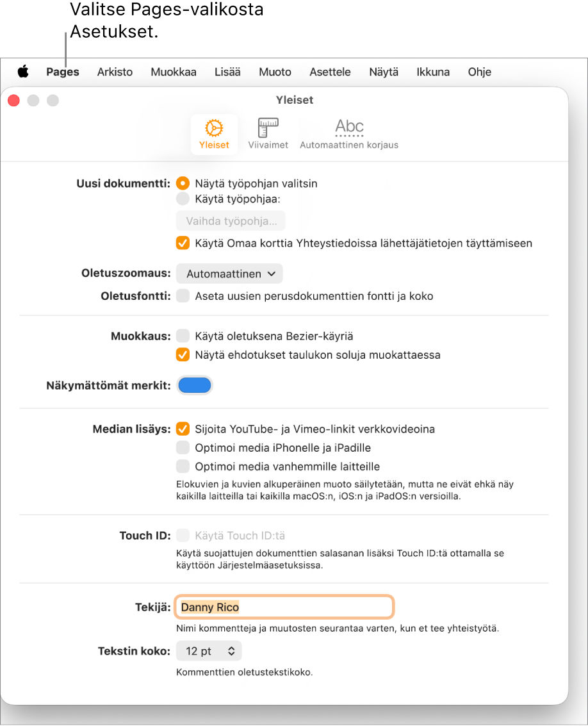The height and width of the screenshot is (726, 588).
Task: Open the Ohje menu
Action: [x=479, y=72]
